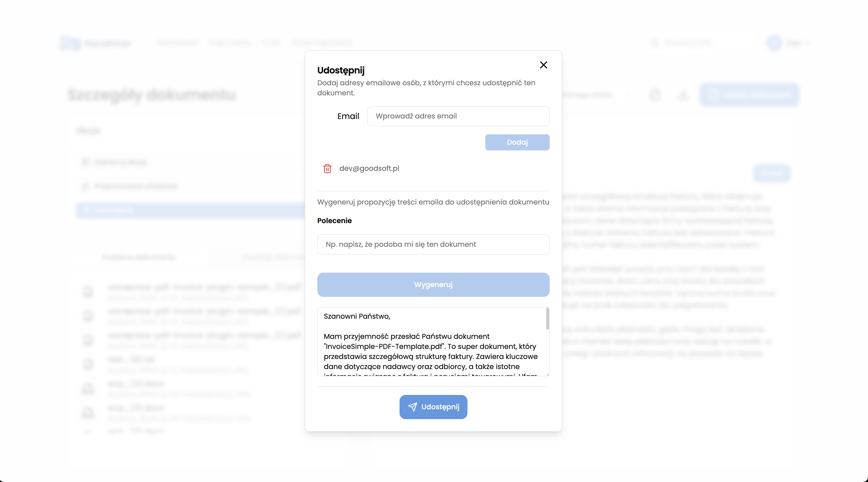Click the email text area's scrollbar thumb
Screen dimensions: 868x482
tap(547, 318)
